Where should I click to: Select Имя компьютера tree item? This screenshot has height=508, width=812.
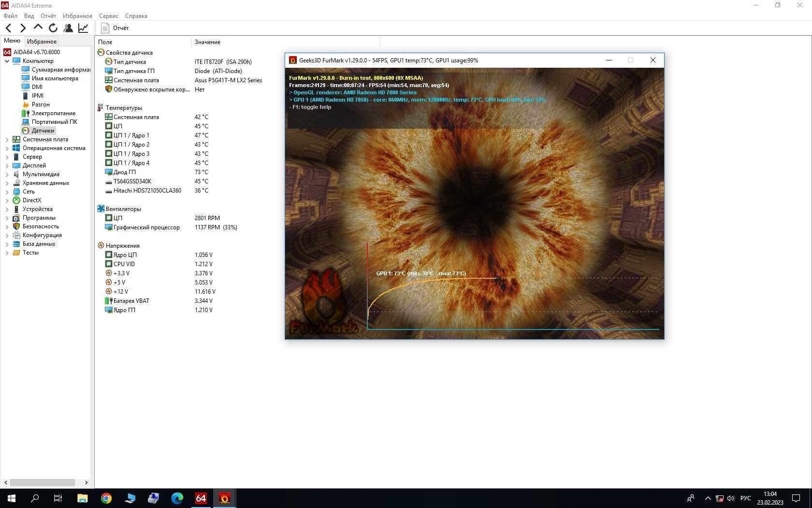(55, 78)
